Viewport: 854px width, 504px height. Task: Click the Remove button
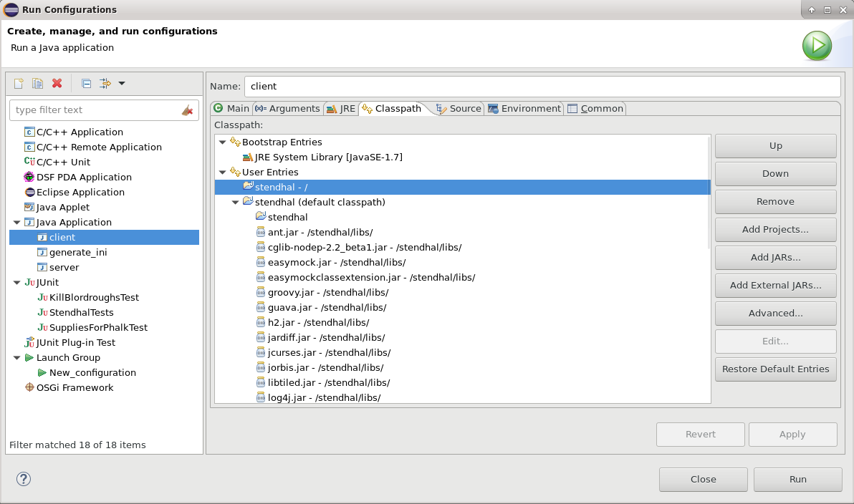coord(776,201)
